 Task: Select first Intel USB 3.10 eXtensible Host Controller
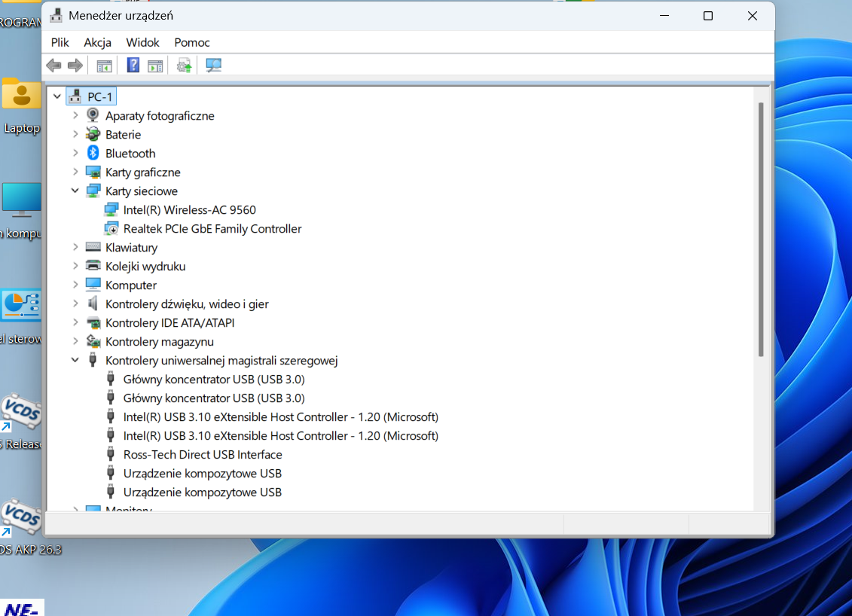pos(281,416)
